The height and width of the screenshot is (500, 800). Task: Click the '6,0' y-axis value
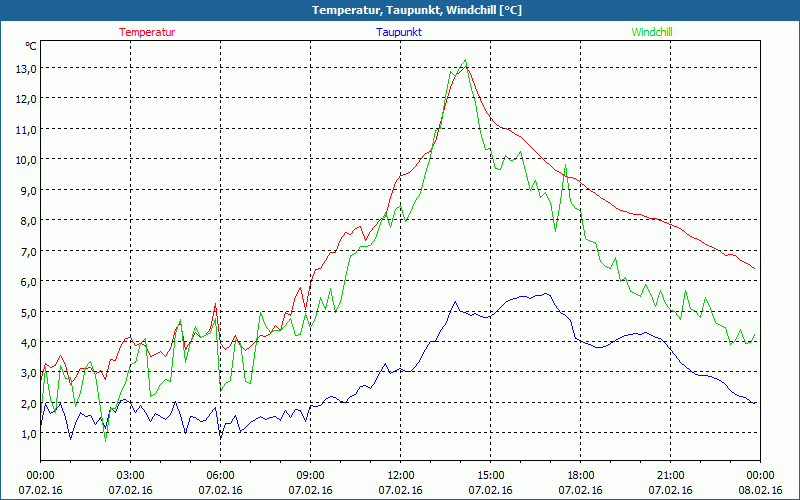[28, 282]
